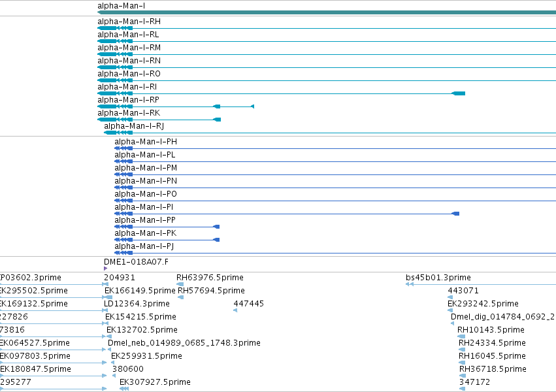The width and height of the screenshot is (556, 392).
Task: Select feature 347172
Action: 474,382
